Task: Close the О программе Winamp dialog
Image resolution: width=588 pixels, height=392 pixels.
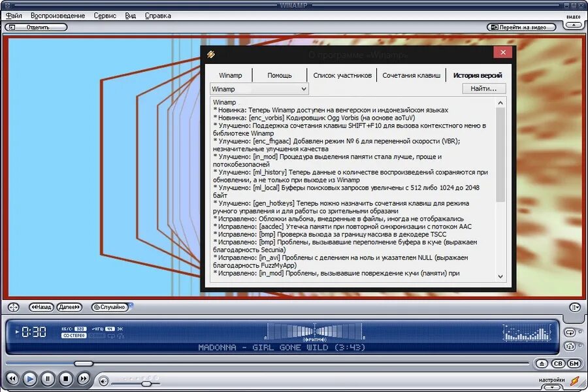Action: point(503,52)
